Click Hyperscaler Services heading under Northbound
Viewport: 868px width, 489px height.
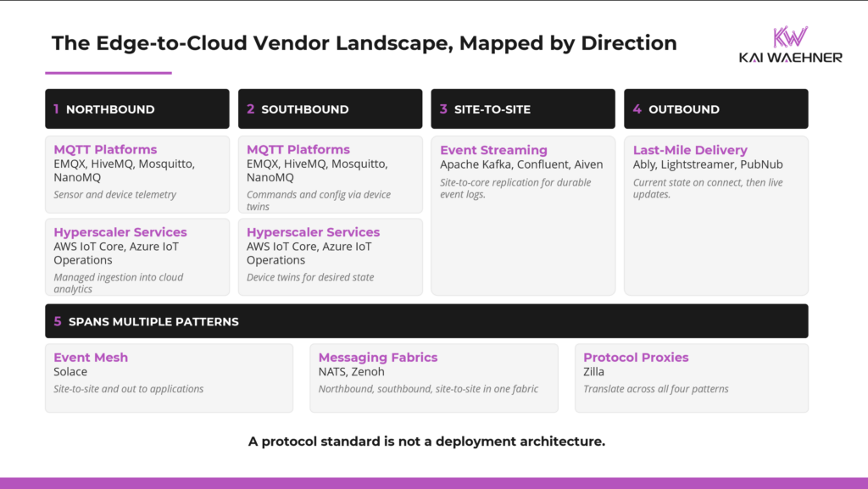tap(120, 232)
